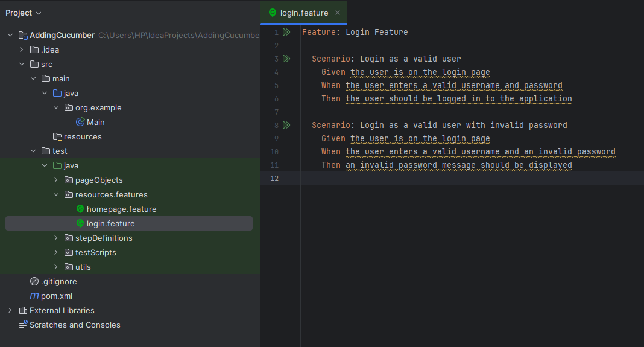Collapse the AddingCucumber project root
Image resolution: width=644 pixels, height=347 pixels.
click(10, 36)
